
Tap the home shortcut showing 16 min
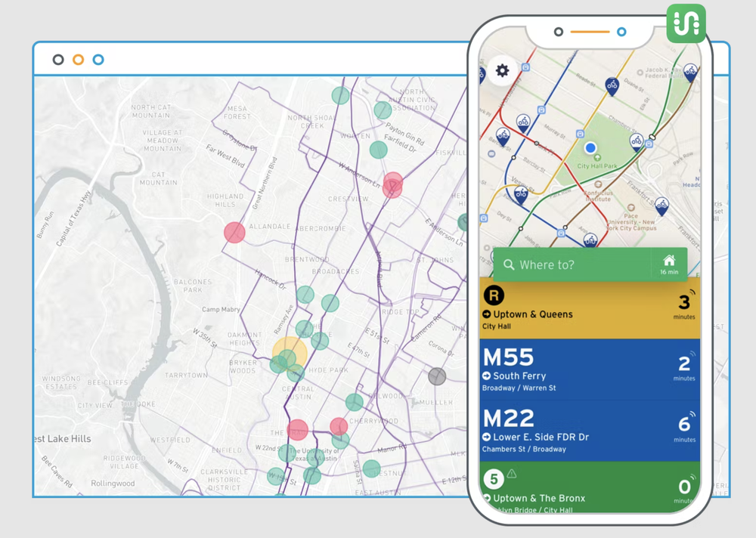point(669,264)
